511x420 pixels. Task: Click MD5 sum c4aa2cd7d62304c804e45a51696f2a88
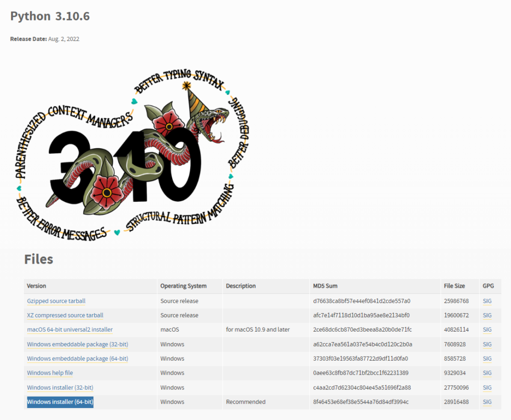coord(362,388)
